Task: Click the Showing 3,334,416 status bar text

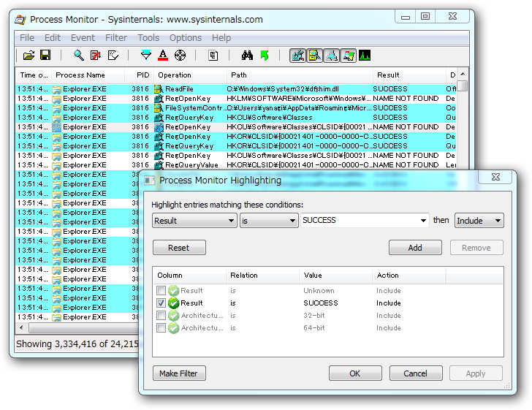Action: point(77,343)
